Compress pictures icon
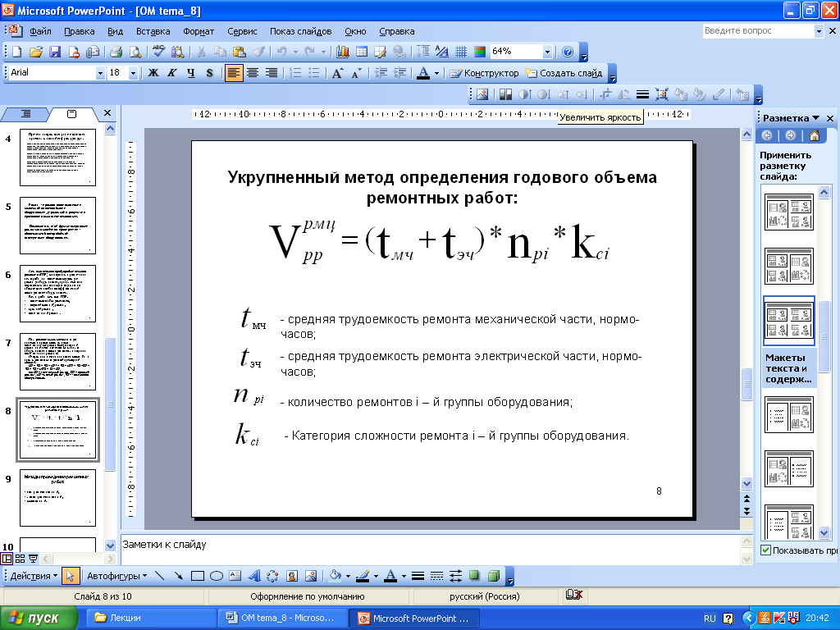Screen dimensions: 840x630 [x=662, y=95]
